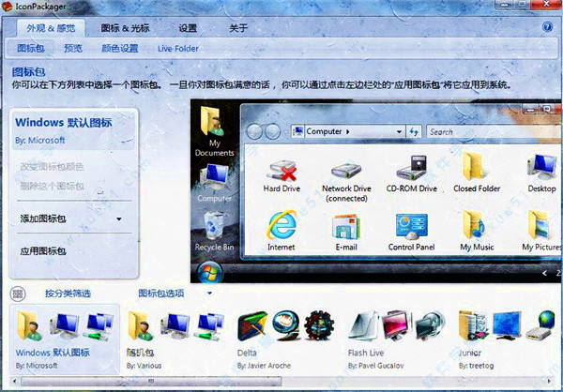Open Computer address bar dropdown in preview

click(x=399, y=131)
